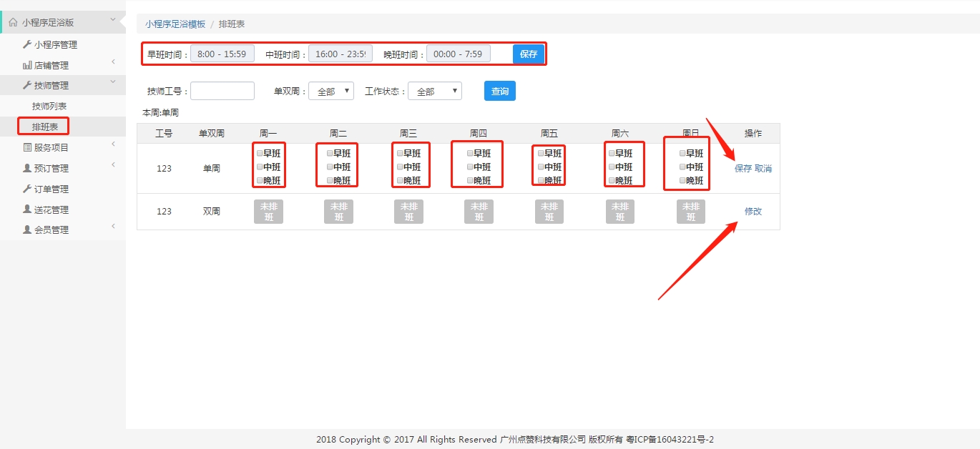Click the wrench icon for 订单管理
Image resolution: width=980 pixels, height=449 pixels.
[27, 189]
